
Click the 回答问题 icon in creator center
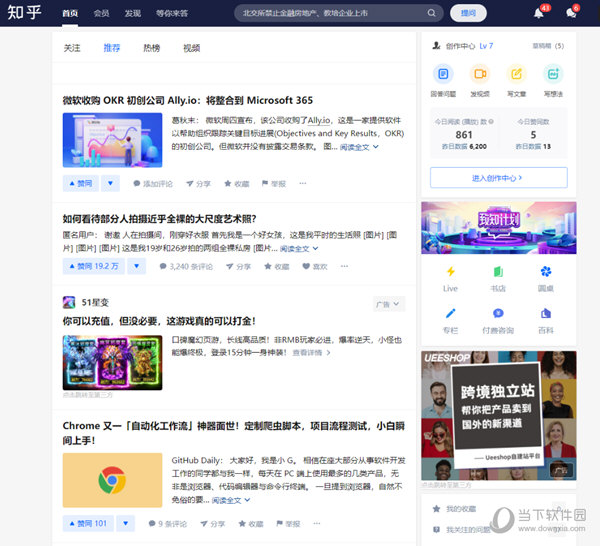(443, 73)
